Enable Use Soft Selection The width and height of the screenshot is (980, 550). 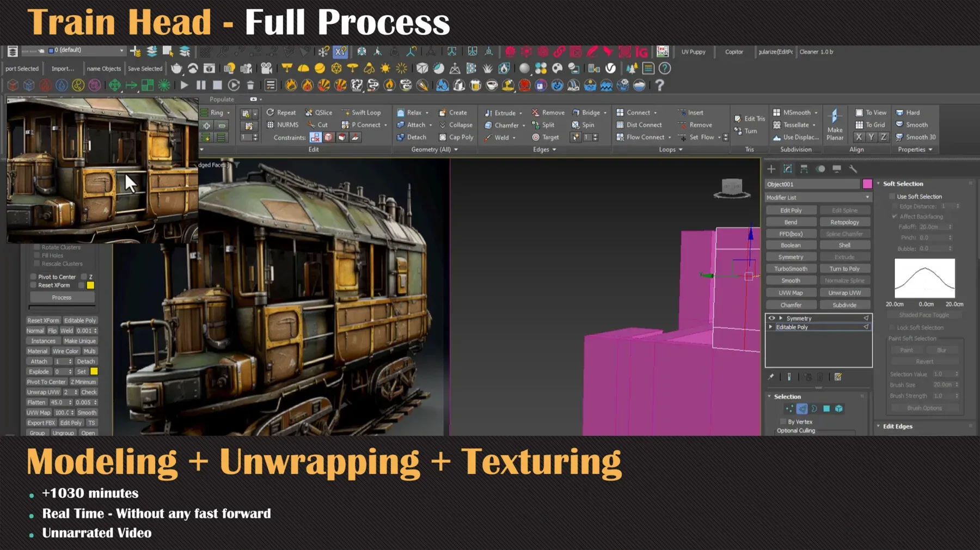pyautogui.click(x=891, y=197)
